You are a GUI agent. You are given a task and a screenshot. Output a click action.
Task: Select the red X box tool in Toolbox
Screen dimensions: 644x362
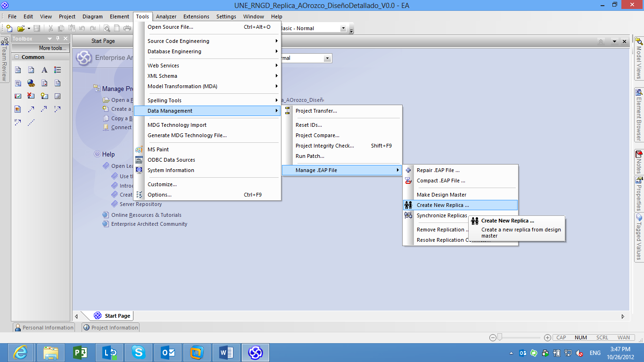(x=31, y=96)
